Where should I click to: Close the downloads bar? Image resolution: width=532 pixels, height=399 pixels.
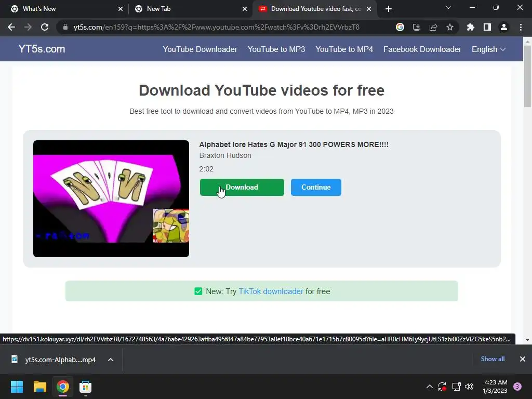(x=523, y=359)
